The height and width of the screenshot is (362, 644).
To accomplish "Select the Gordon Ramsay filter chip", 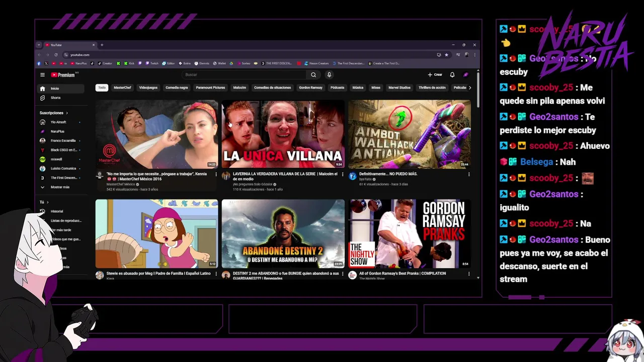I will pyautogui.click(x=310, y=87).
